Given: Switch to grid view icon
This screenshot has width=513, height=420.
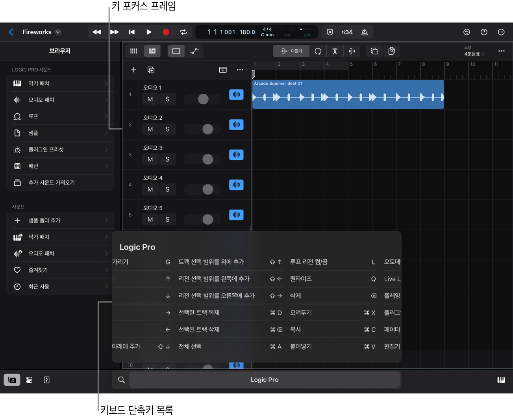Looking at the screenshot, I should [x=134, y=51].
